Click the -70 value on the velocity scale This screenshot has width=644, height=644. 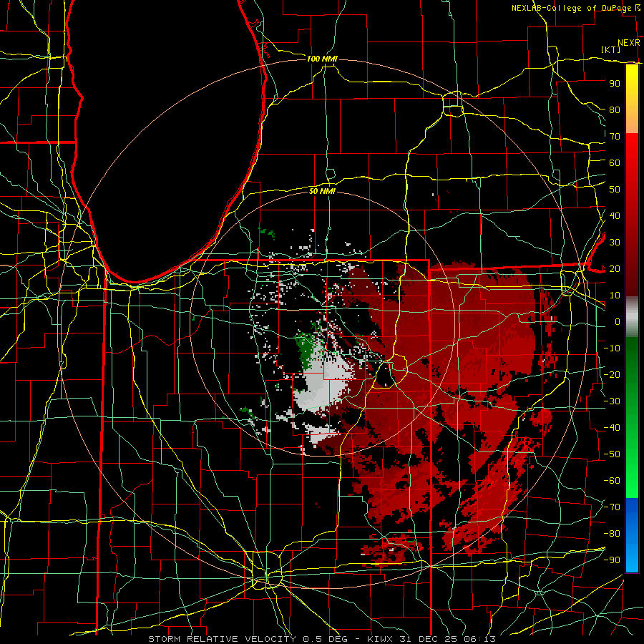(612, 507)
